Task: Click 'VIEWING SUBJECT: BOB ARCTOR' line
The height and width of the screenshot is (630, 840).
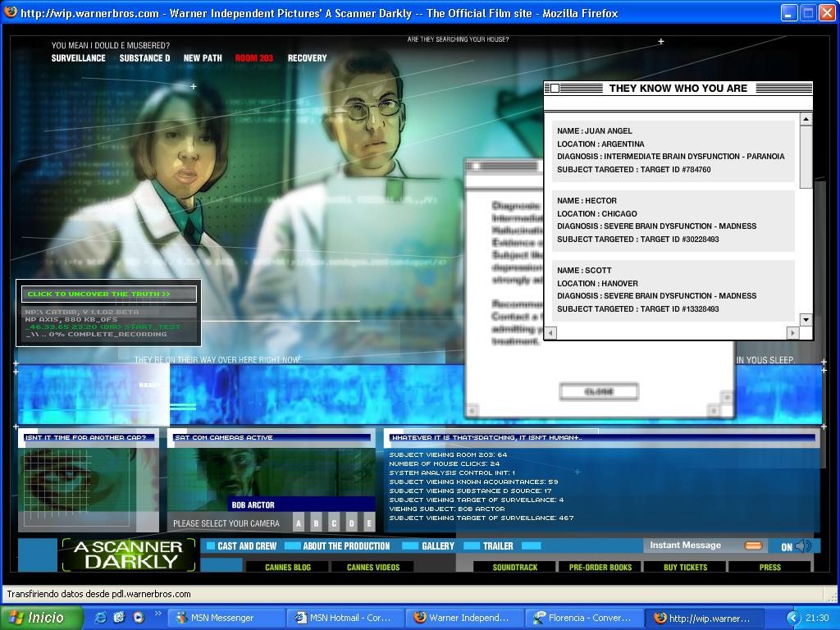Action: pyautogui.click(x=447, y=509)
